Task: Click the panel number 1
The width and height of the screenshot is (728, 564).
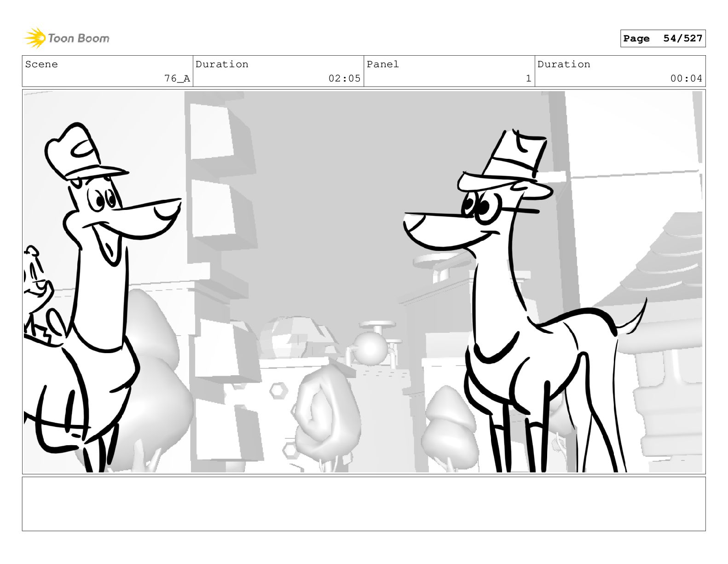Action: 529,79
